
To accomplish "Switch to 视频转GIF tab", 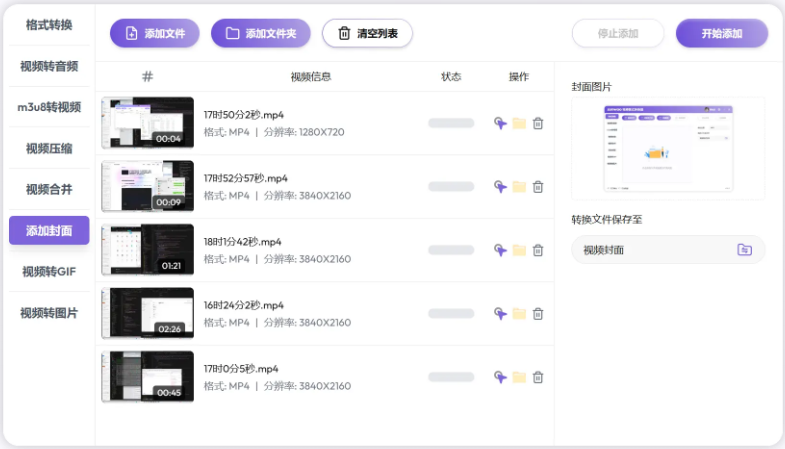I will point(49,272).
